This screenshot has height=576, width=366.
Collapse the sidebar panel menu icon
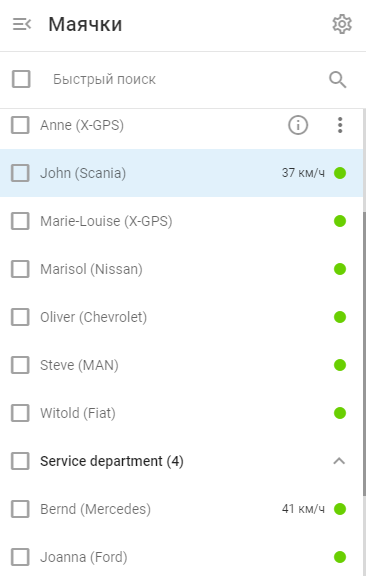[22, 24]
